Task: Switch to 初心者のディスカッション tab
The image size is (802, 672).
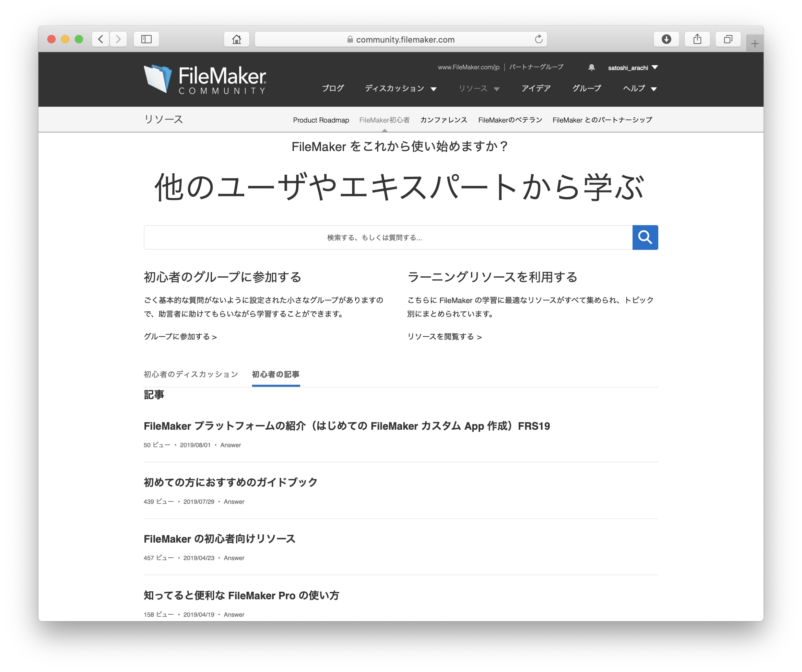Action: (x=191, y=374)
